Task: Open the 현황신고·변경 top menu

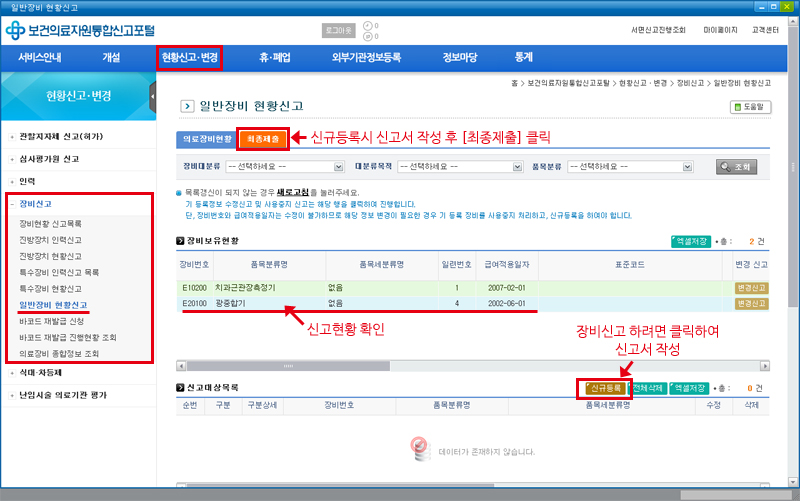Action: coord(189,57)
